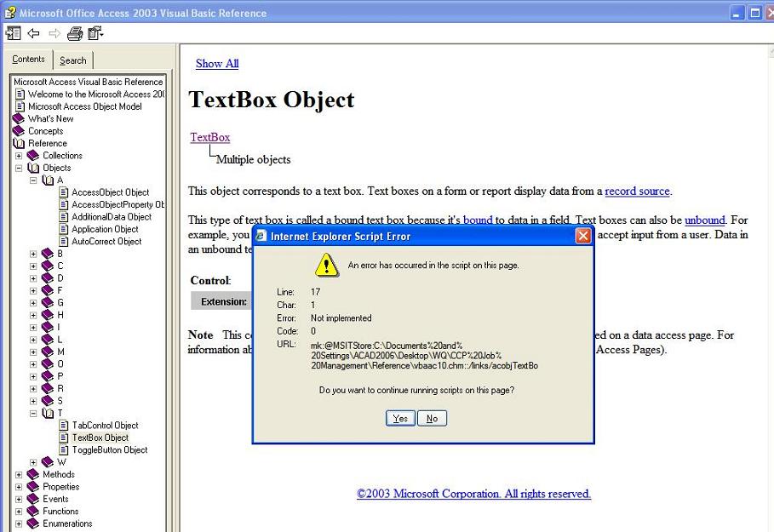Expand the Collections tree node
Screen dimensions: 774x532
(x=19, y=156)
